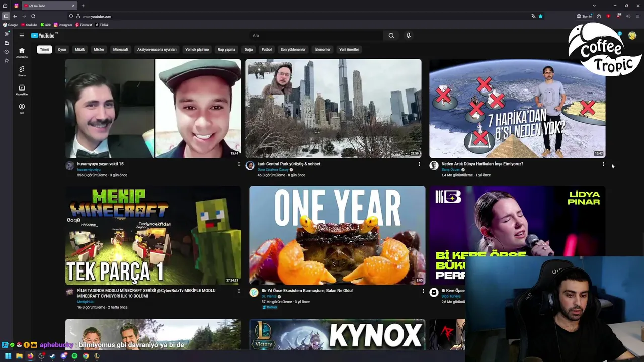Open the site padlock info icon
The height and width of the screenshot is (362, 644).
(x=78, y=16)
